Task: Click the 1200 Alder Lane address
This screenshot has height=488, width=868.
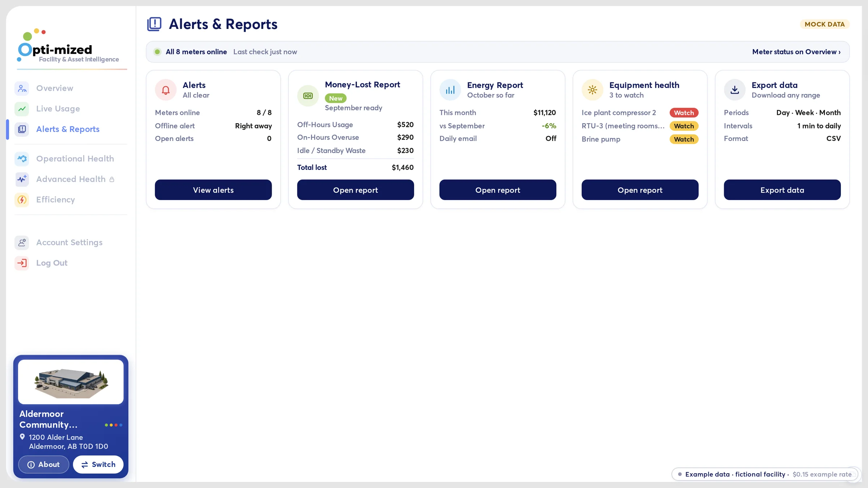Action: [x=68, y=442]
